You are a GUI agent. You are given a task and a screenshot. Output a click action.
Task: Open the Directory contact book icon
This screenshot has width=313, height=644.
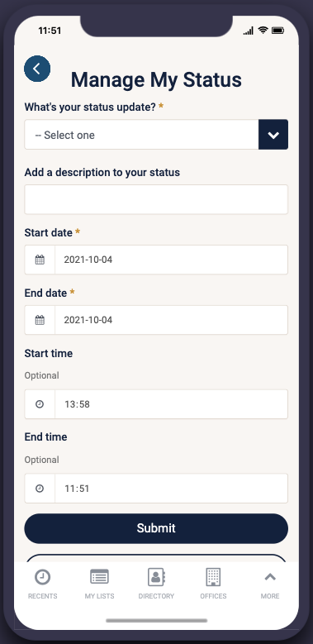click(x=156, y=577)
